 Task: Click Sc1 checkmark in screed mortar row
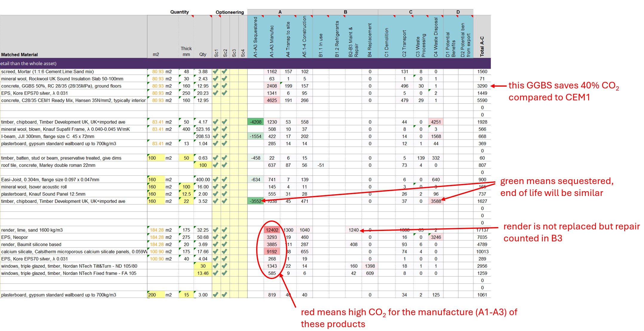tap(216, 72)
